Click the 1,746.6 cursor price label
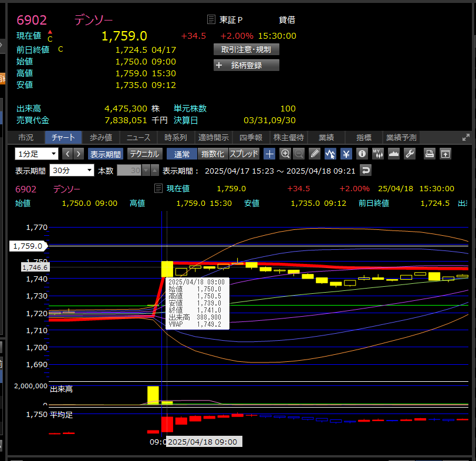476x461 pixels. pos(35,267)
